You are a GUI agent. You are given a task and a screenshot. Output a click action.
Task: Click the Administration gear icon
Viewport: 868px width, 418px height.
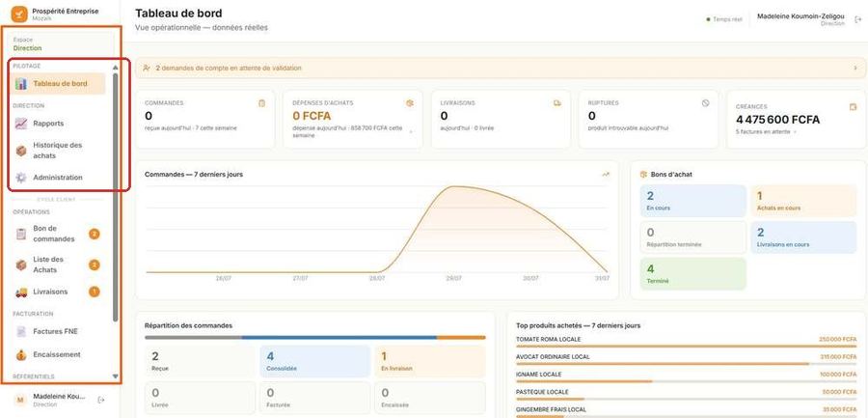coord(21,178)
